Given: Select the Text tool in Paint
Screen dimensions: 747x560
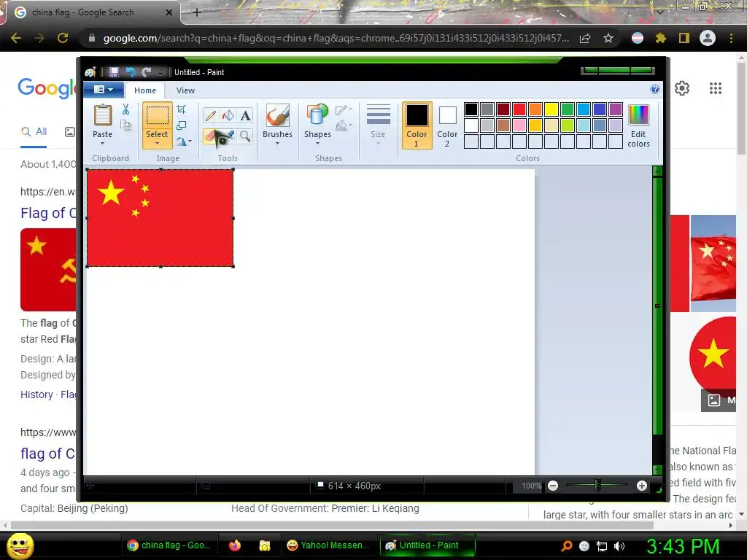Looking at the screenshot, I should click(245, 115).
